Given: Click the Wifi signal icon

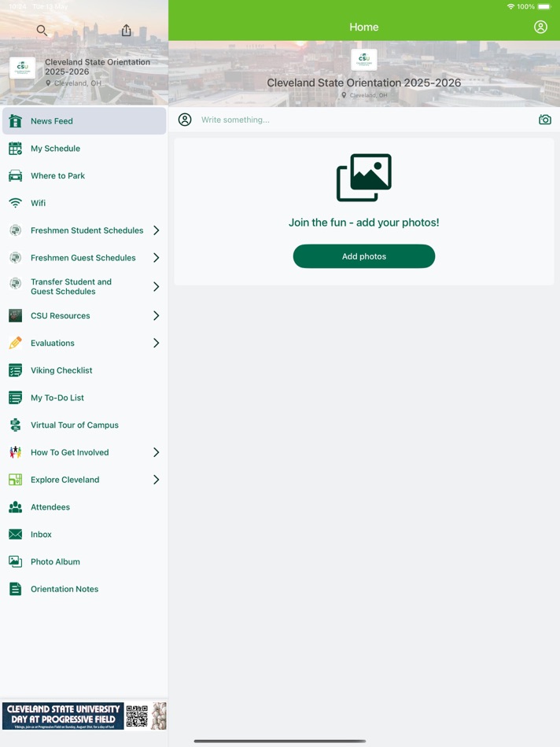Looking at the screenshot, I should [x=15, y=203].
